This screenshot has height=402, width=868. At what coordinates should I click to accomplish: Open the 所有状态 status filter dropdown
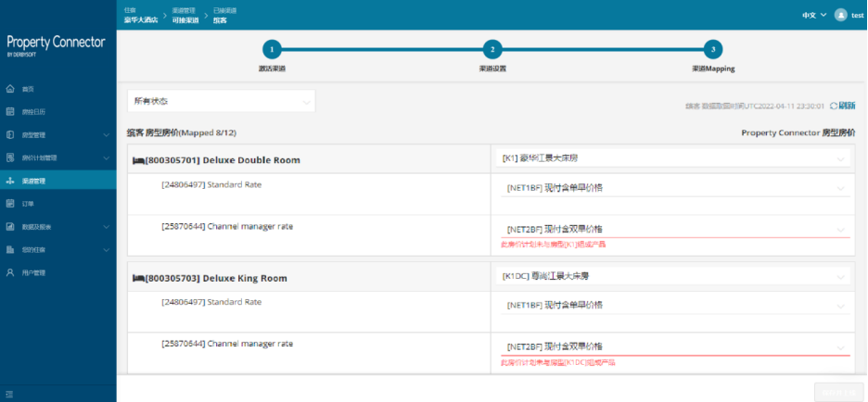(221, 101)
